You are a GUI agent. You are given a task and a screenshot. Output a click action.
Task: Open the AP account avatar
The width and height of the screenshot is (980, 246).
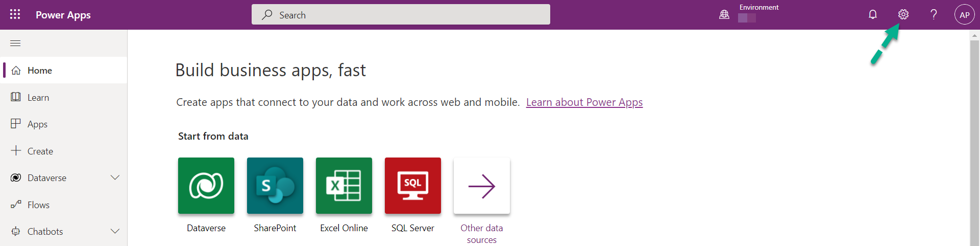coord(965,15)
